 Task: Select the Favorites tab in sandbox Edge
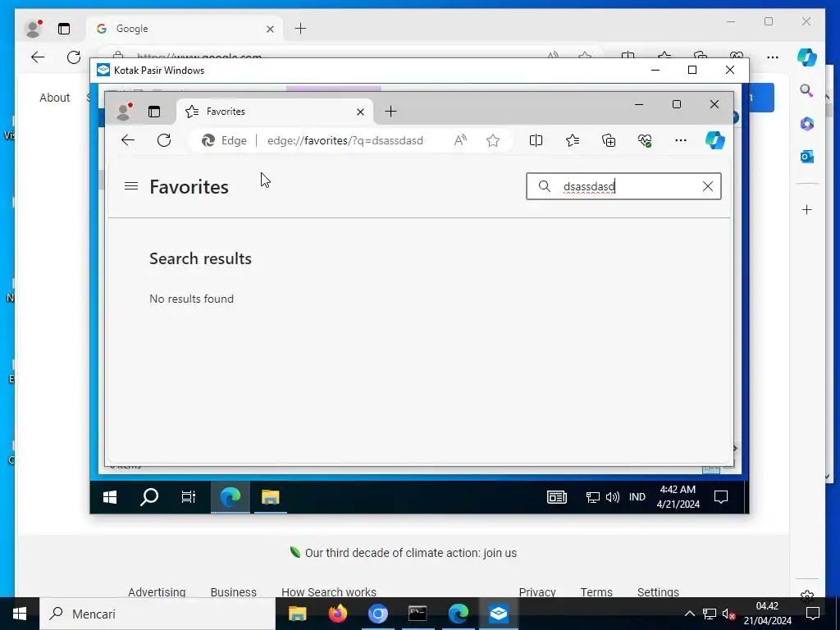[273, 112]
